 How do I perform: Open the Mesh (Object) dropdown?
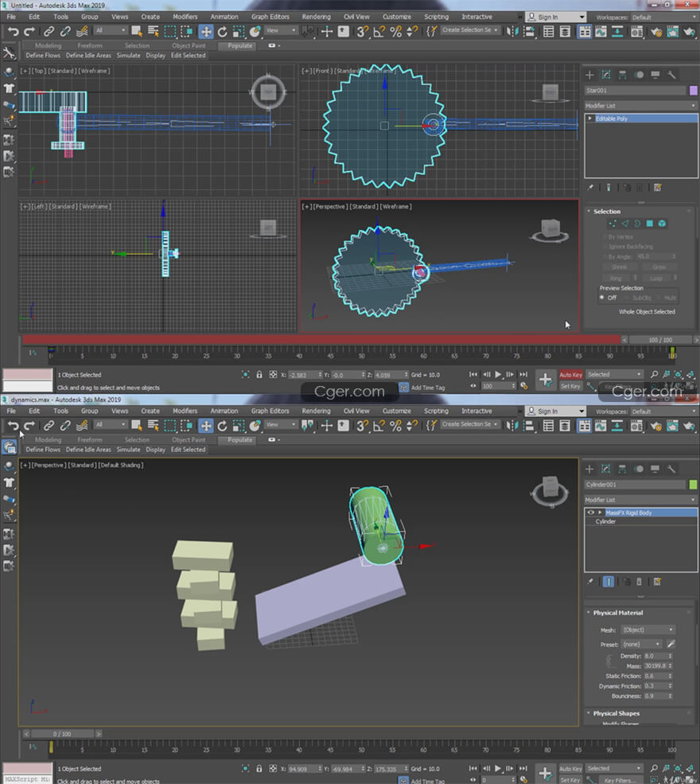coord(648,630)
